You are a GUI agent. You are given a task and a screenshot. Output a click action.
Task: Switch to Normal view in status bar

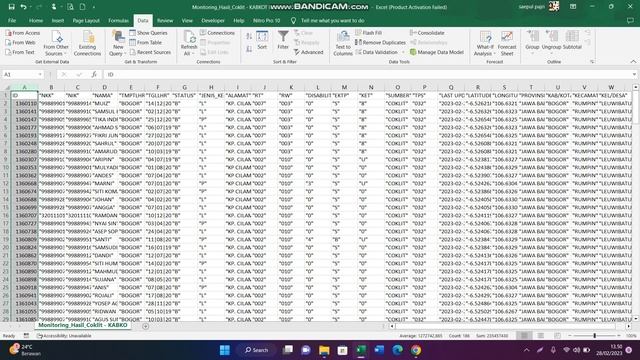pos(524,336)
